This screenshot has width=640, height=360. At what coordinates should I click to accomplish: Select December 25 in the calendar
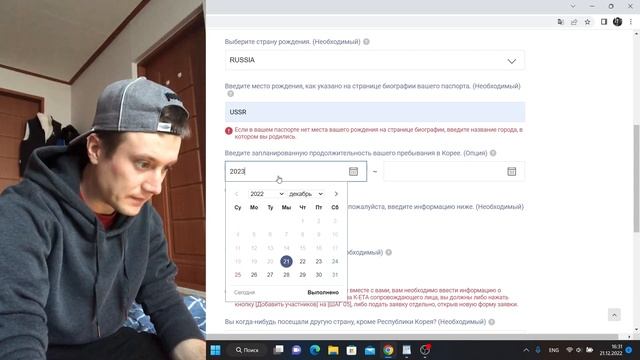tap(238, 275)
